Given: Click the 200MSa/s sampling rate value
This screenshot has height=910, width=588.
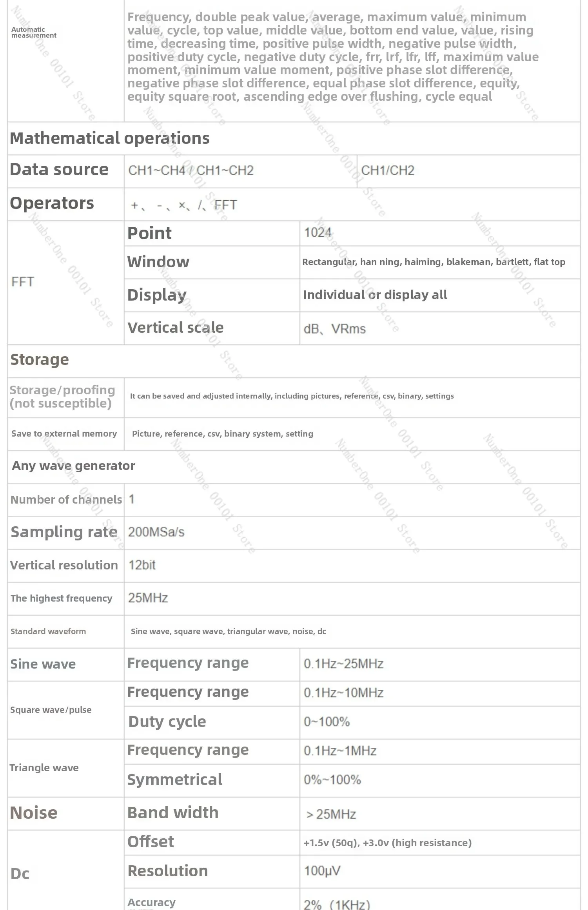Looking at the screenshot, I should 156,532.
